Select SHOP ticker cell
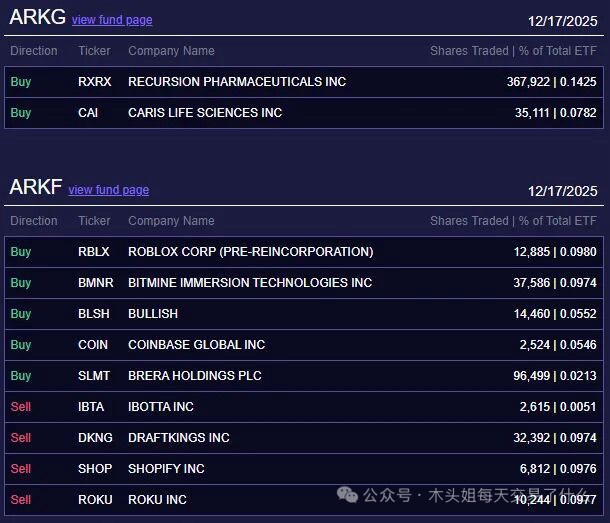 point(95,469)
